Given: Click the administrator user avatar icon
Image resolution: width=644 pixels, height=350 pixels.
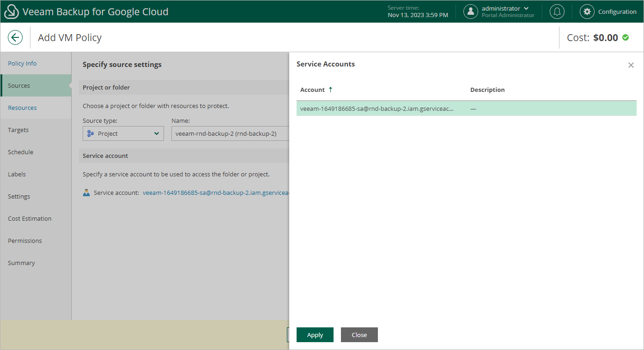Looking at the screenshot, I should pyautogui.click(x=471, y=12).
